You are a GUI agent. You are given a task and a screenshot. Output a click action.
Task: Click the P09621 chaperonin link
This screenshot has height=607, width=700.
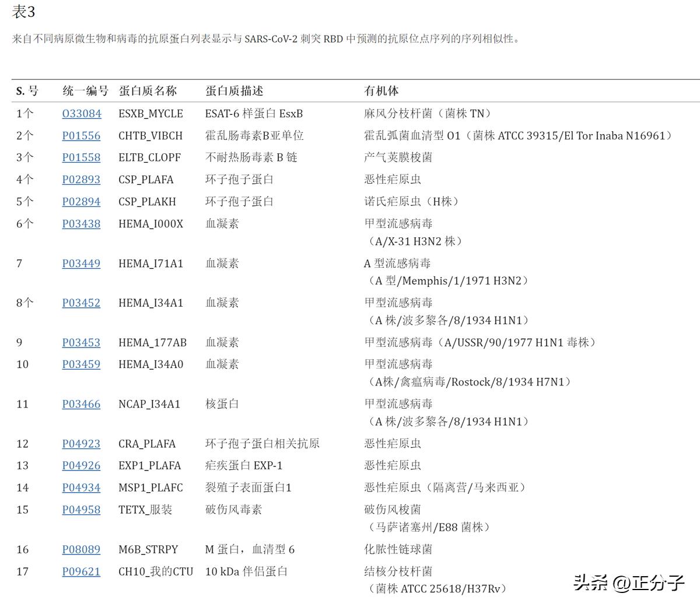(81, 571)
